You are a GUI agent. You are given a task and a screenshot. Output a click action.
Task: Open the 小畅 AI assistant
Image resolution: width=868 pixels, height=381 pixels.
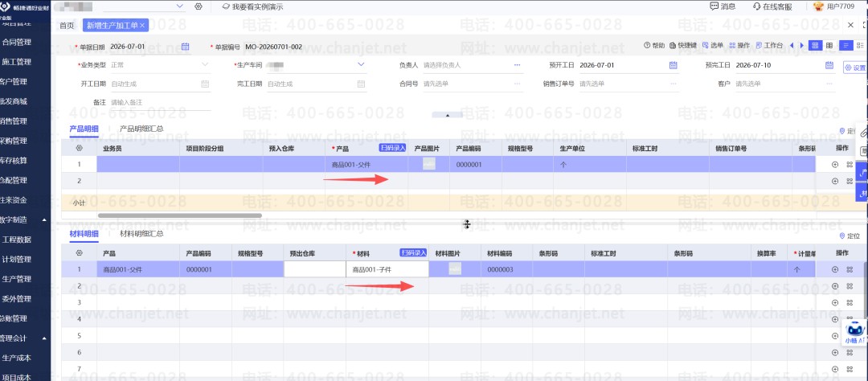coord(854,332)
